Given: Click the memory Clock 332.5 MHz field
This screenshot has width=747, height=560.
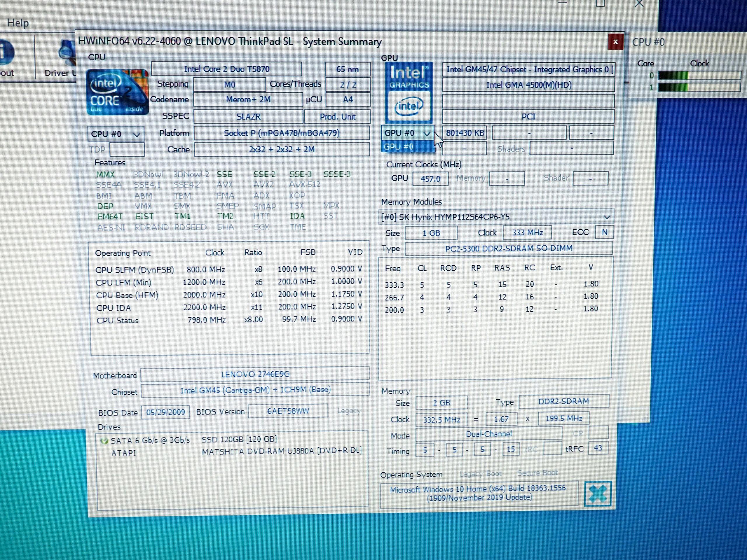Looking at the screenshot, I should [x=441, y=420].
